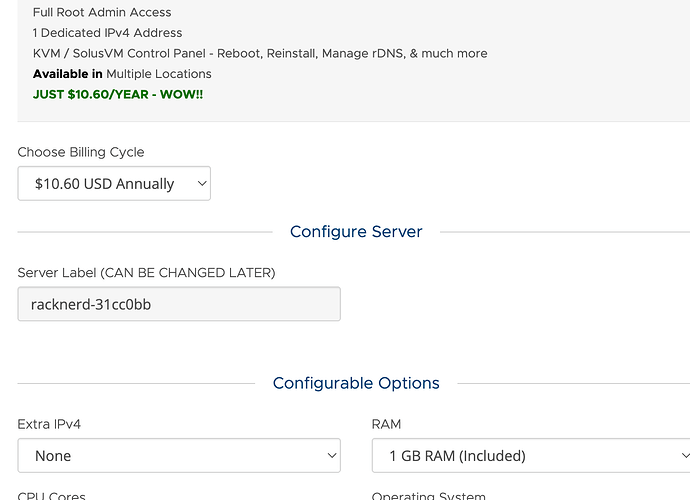
Task: Click the 'Extra IPv4' label
Action: click(x=49, y=424)
